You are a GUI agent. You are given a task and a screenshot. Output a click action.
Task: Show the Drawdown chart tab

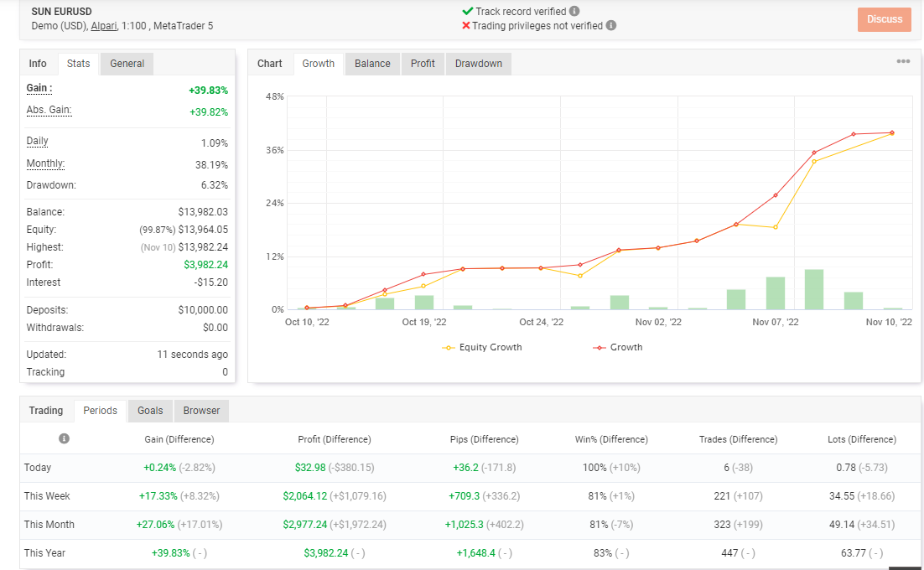tap(479, 64)
